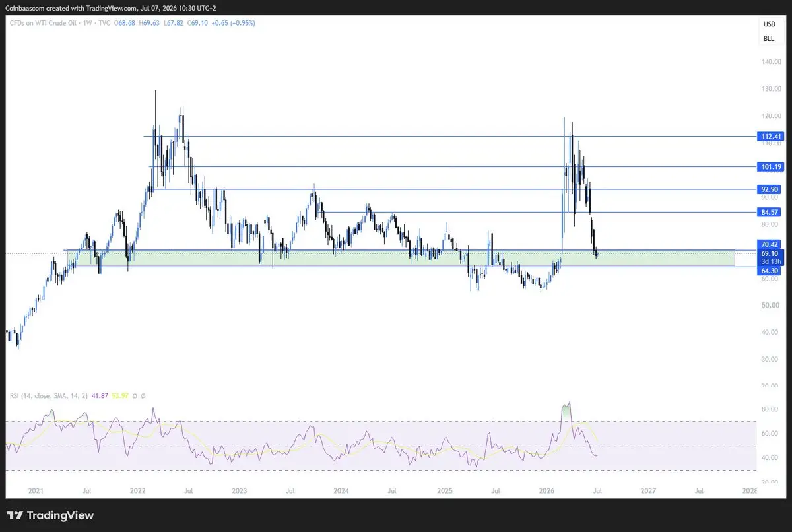Click the 2026 time axis label
Image resolution: width=792 pixels, height=532 pixels.
click(x=546, y=491)
